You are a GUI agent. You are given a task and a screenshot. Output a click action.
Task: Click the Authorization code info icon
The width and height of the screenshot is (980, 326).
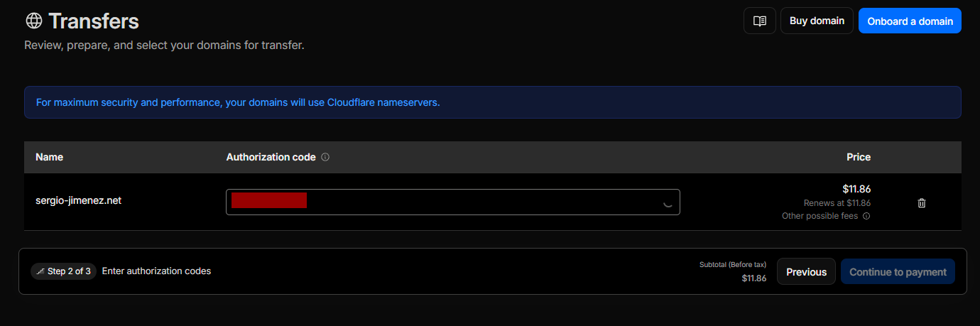point(325,157)
